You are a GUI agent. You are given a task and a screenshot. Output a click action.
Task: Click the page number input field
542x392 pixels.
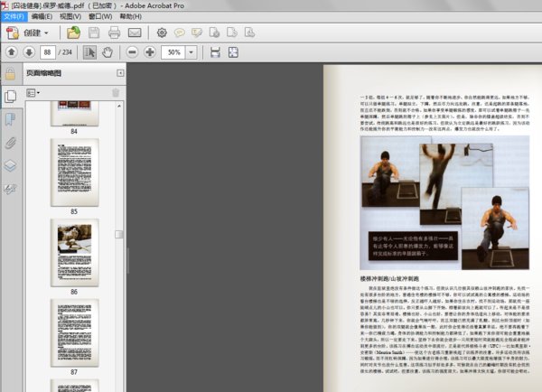(49, 53)
